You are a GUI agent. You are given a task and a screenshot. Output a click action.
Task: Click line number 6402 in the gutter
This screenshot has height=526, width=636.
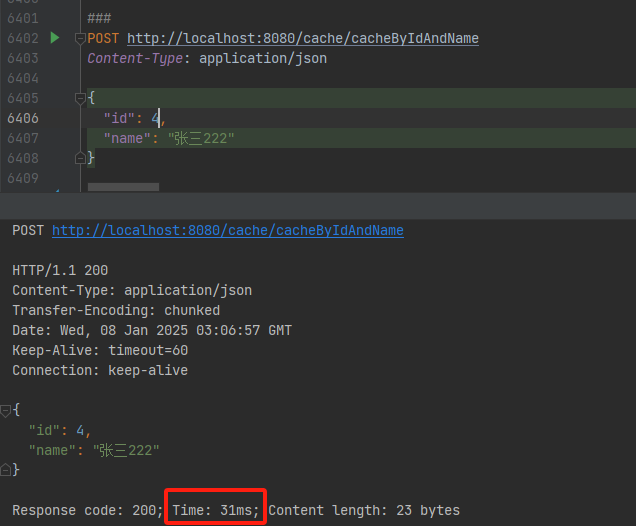click(23, 38)
